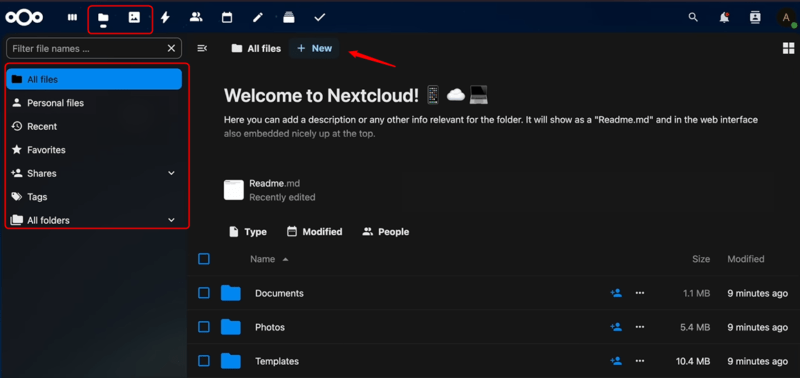The image size is (800, 378).
Task: Select the Photos folder checkbox
Action: click(x=204, y=327)
